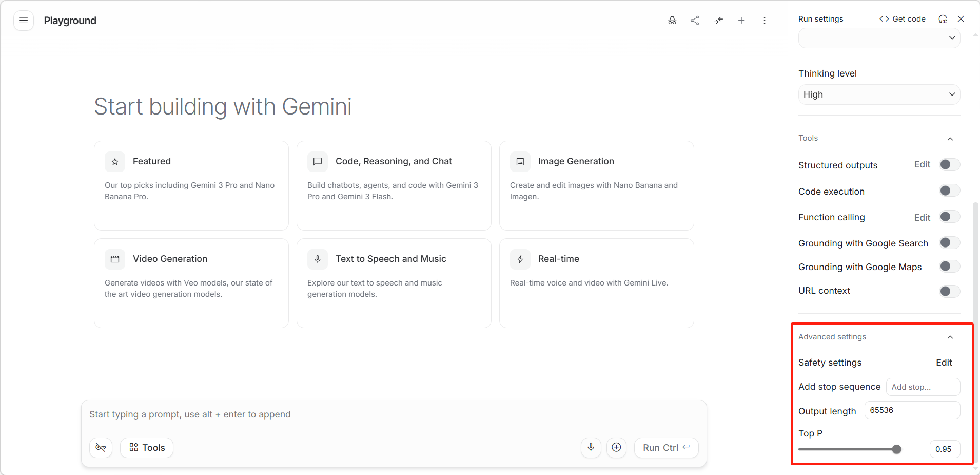Edit Function calling settings
The height and width of the screenshot is (475, 980).
tap(922, 218)
